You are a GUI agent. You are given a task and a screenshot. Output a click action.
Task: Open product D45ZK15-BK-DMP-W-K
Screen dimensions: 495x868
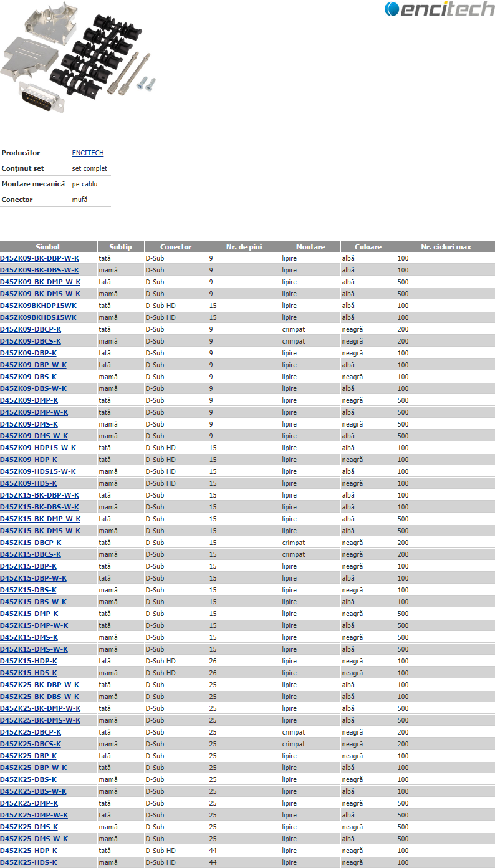pos(41,519)
